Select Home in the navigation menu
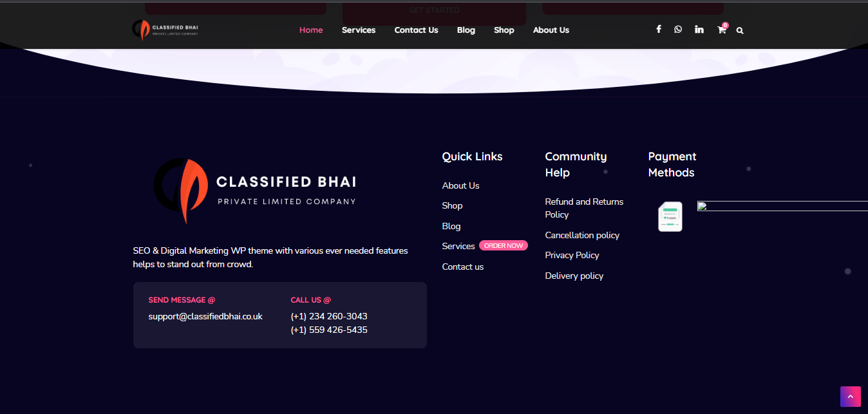This screenshot has height=414, width=868. [x=311, y=30]
